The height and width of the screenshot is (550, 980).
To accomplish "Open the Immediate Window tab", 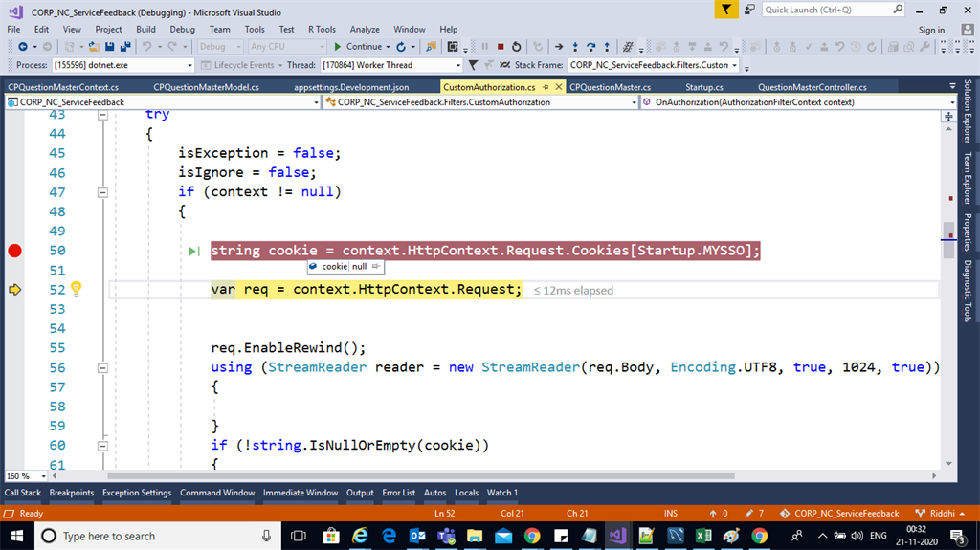I will click(x=300, y=493).
